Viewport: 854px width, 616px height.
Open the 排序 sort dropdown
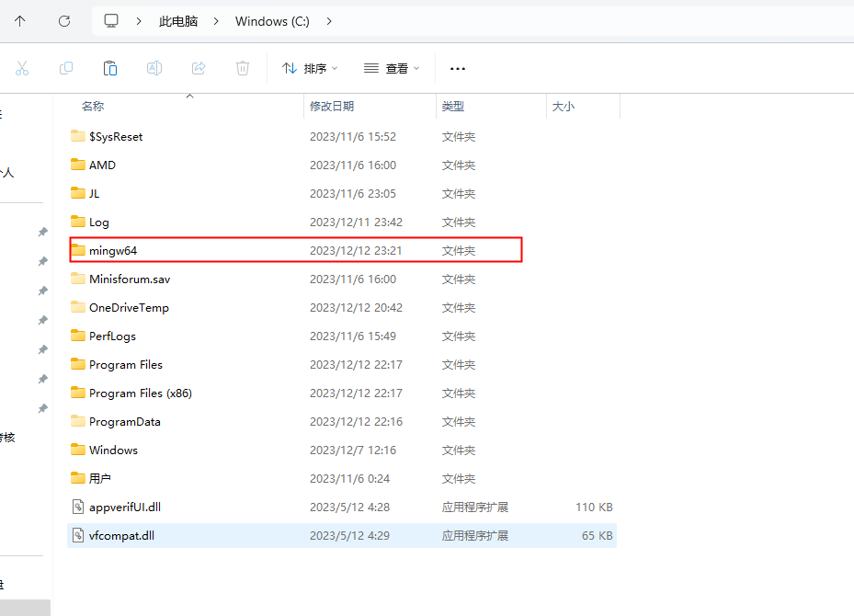pos(310,69)
